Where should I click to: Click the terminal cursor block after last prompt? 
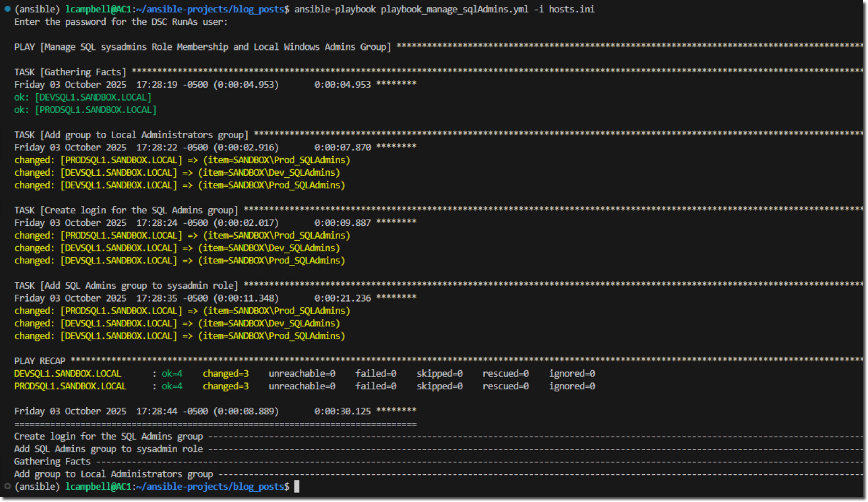coord(296,486)
